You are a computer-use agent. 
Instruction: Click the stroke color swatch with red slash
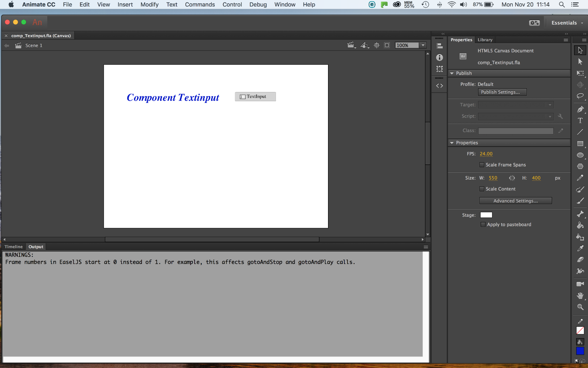(x=580, y=331)
